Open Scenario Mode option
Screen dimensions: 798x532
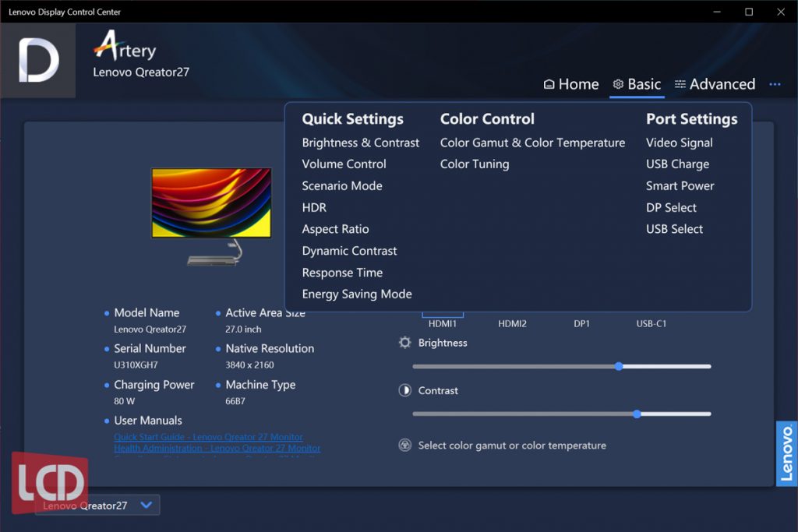tap(342, 186)
